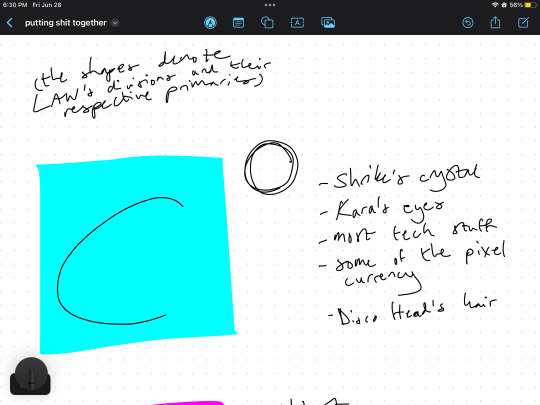
Task: Expand the minimized pen tool palette
Action: (30, 376)
